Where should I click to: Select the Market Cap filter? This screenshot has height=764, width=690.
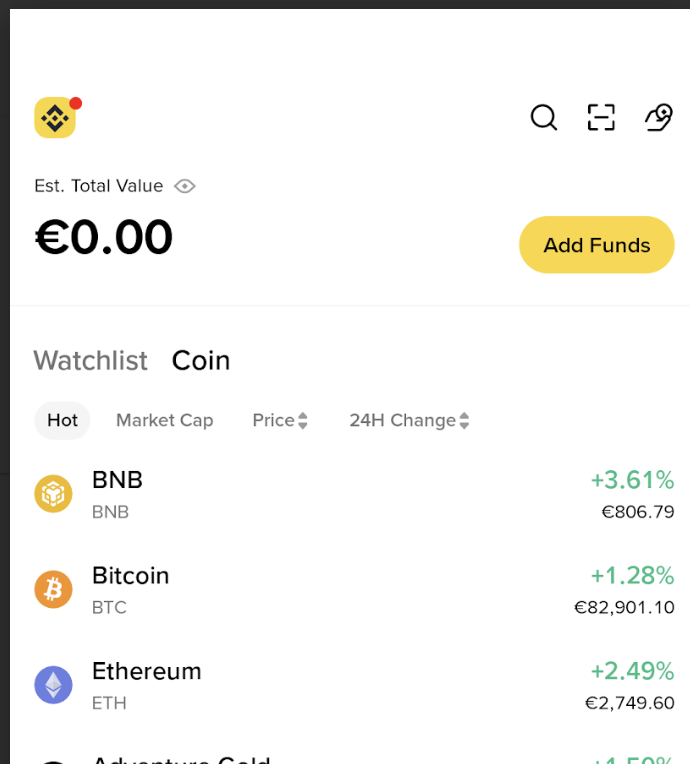[x=165, y=421]
